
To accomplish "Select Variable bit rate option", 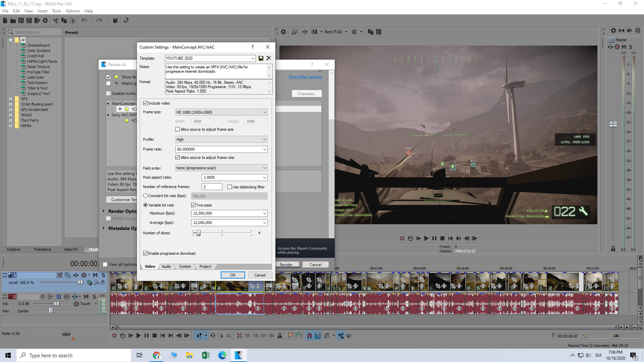I will click(145, 205).
